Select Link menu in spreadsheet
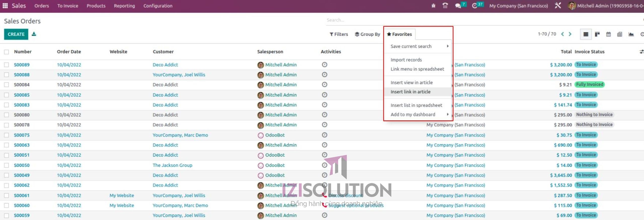644x220 pixels. coord(418,69)
